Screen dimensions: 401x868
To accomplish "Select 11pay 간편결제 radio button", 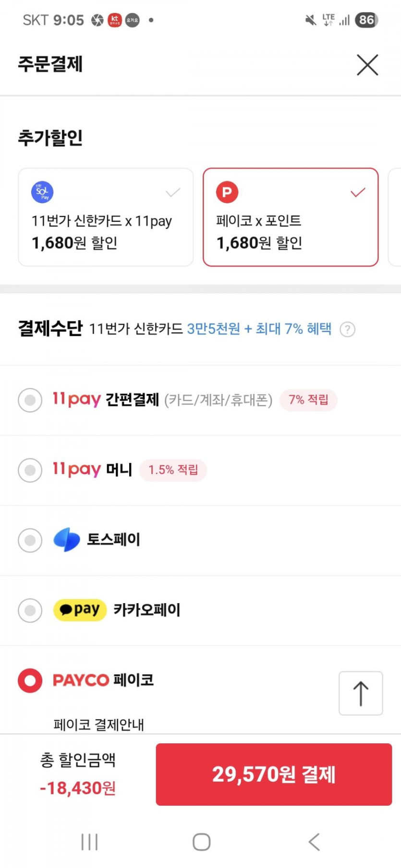I will coord(30,400).
